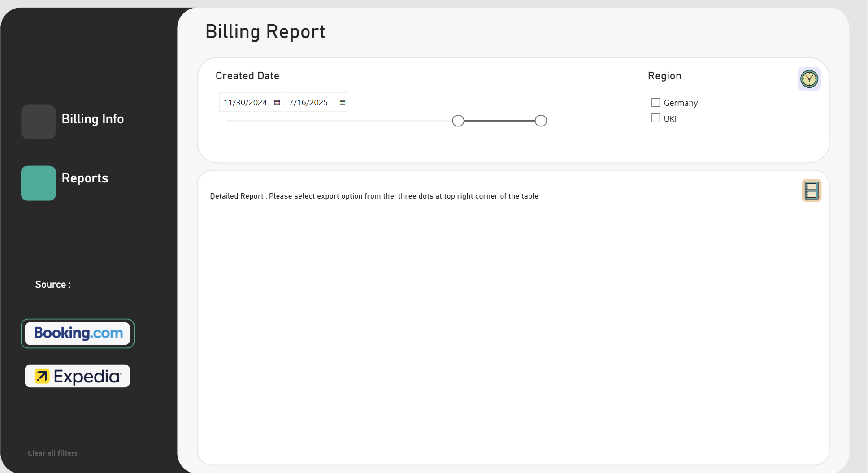This screenshot has height=473, width=868.
Task: Open the Billing Info page
Action: (x=93, y=119)
